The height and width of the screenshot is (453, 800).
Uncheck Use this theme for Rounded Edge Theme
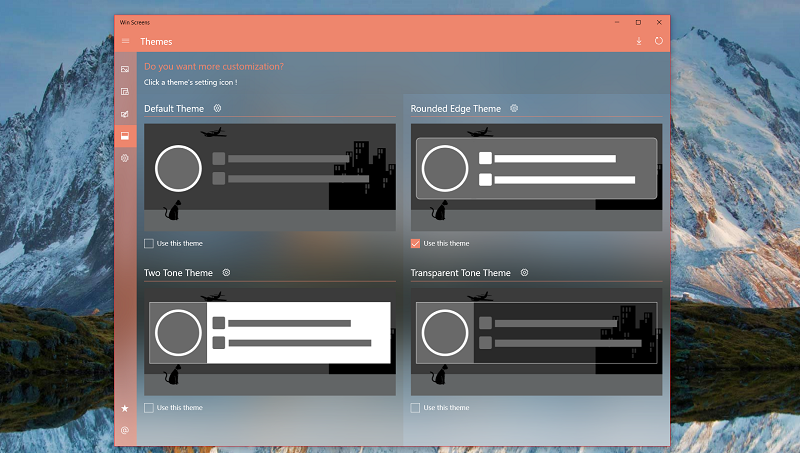tap(415, 243)
